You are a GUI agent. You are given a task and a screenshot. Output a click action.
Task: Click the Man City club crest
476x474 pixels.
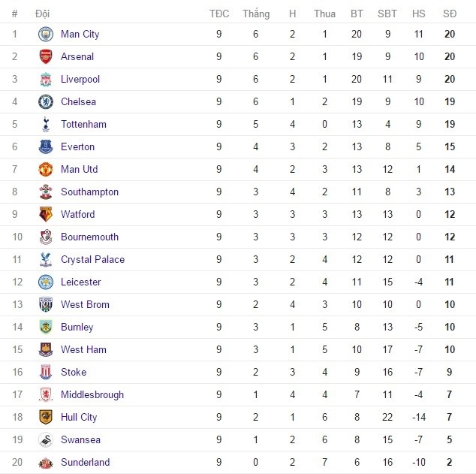click(x=46, y=35)
